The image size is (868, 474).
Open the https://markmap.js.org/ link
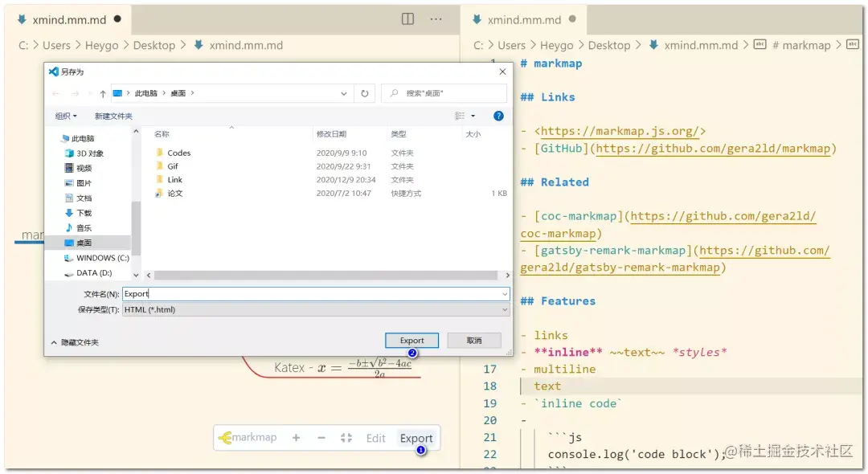[x=620, y=131]
